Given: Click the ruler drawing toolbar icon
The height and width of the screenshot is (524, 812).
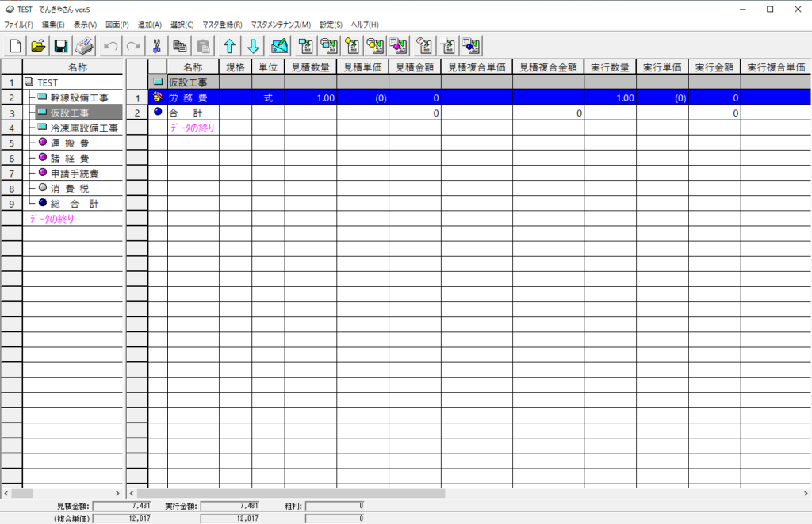Looking at the screenshot, I should [x=278, y=46].
